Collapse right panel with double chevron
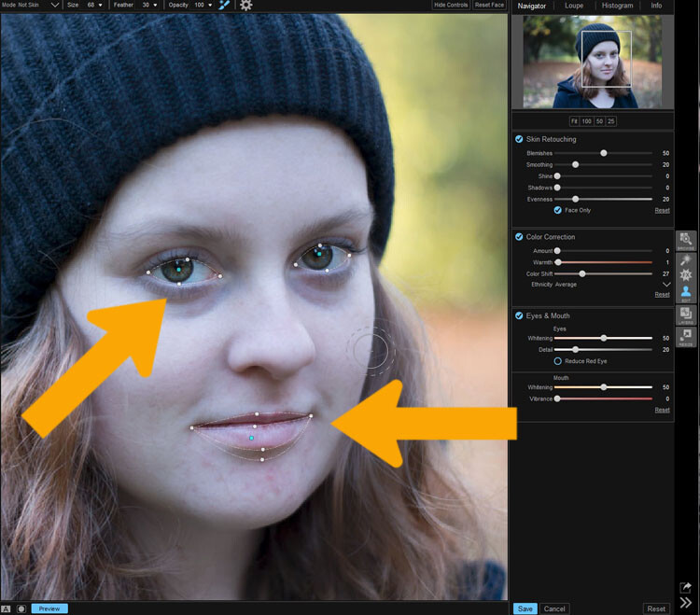The image size is (700, 615). [x=685, y=603]
